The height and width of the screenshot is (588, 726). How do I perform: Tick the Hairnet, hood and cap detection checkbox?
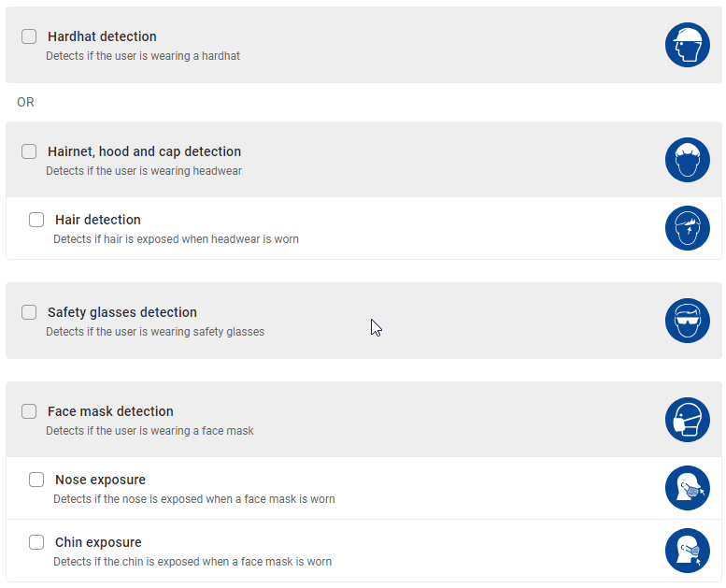click(x=29, y=151)
